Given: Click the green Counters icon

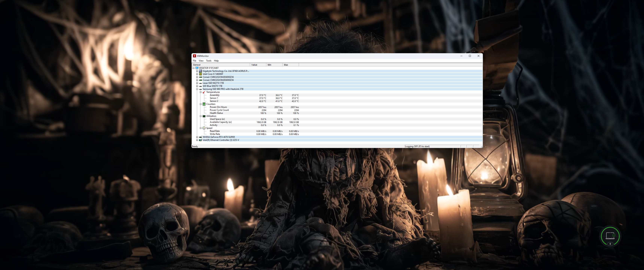Looking at the screenshot, I should [x=204, y=104].
